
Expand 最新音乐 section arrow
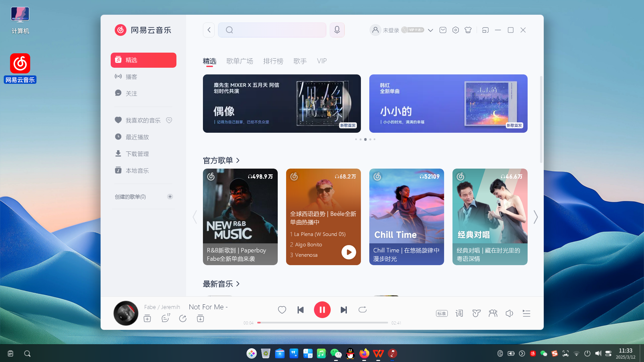point(238,284)
